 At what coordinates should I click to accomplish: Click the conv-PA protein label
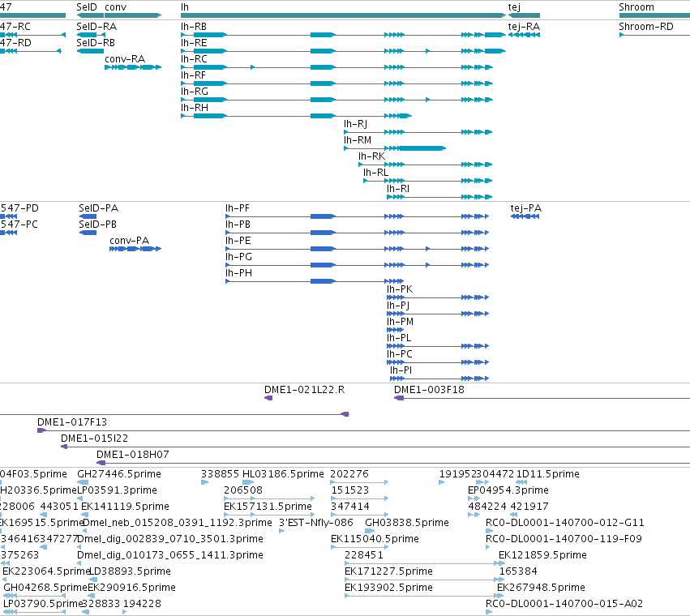pos(130,241)
